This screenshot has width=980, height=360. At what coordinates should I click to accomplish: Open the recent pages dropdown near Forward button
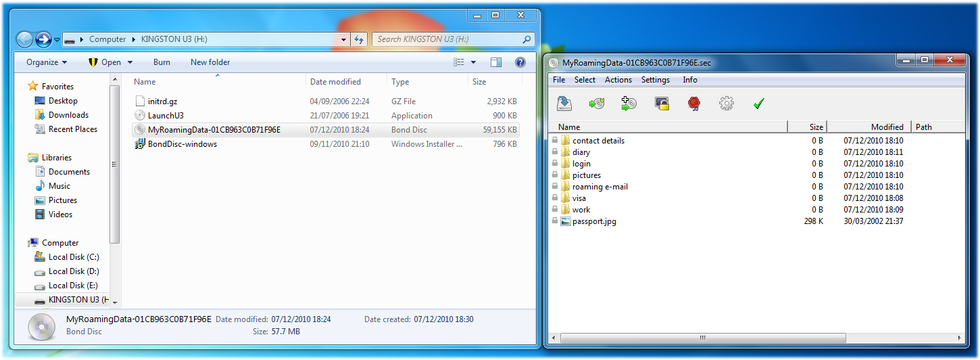point(57,40)
